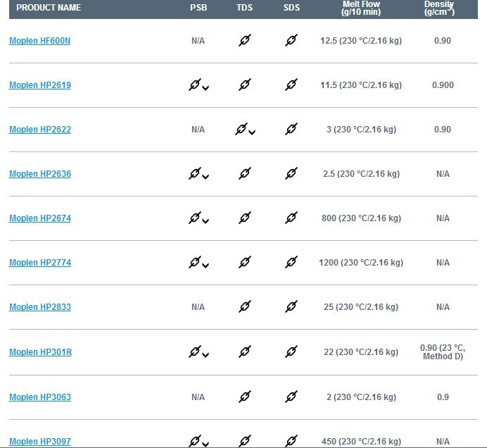Viewport: 487px width, 448px height.
Task: Open the SDS link icon for Moplen HP2622
Action: coord(291,130)
